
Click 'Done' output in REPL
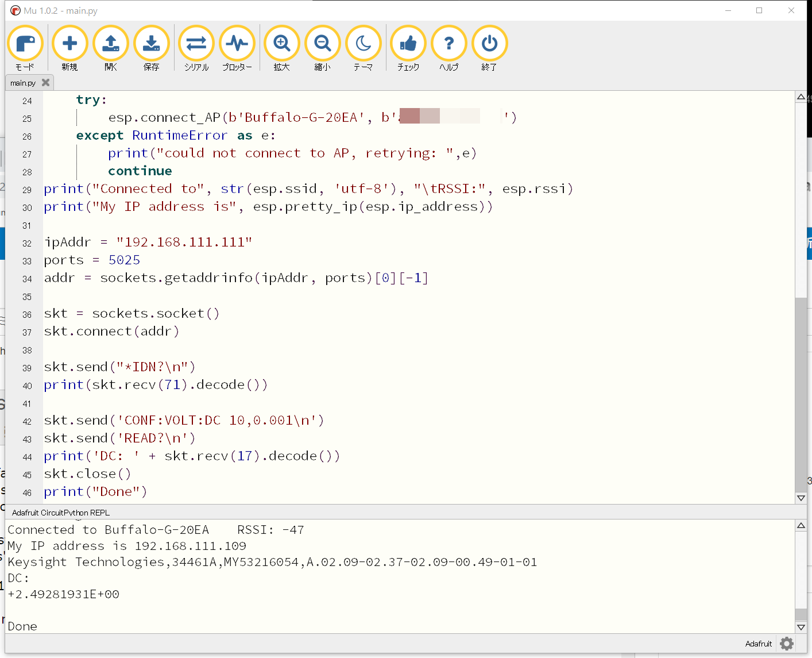(x=22, y=626)
